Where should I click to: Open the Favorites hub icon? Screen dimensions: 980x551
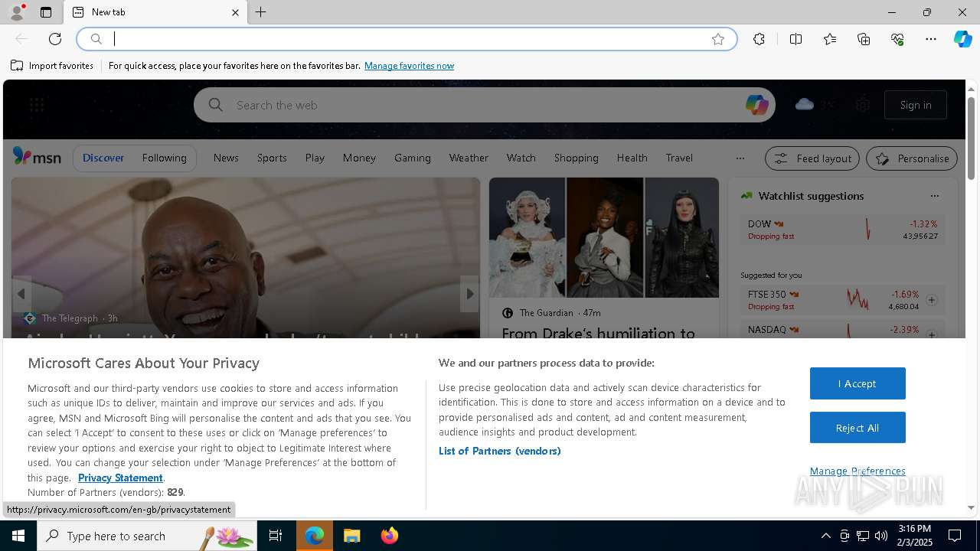[830, 39]
